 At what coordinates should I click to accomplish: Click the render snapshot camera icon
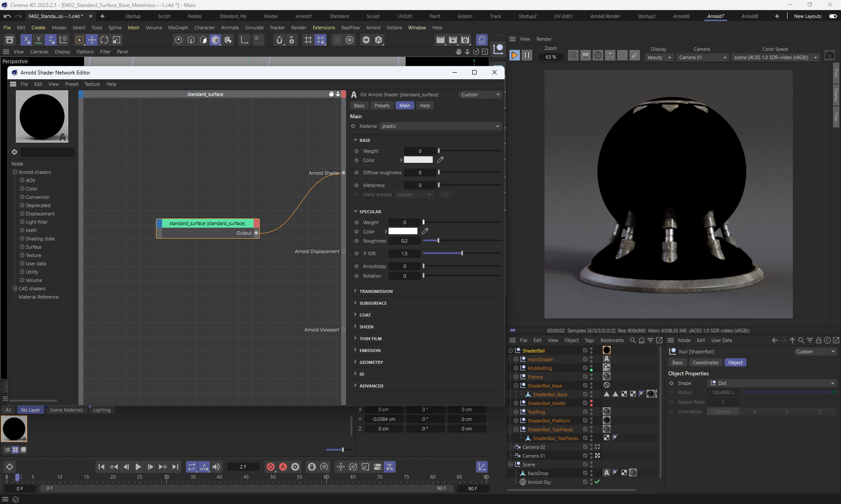click(x=829, y=56)
